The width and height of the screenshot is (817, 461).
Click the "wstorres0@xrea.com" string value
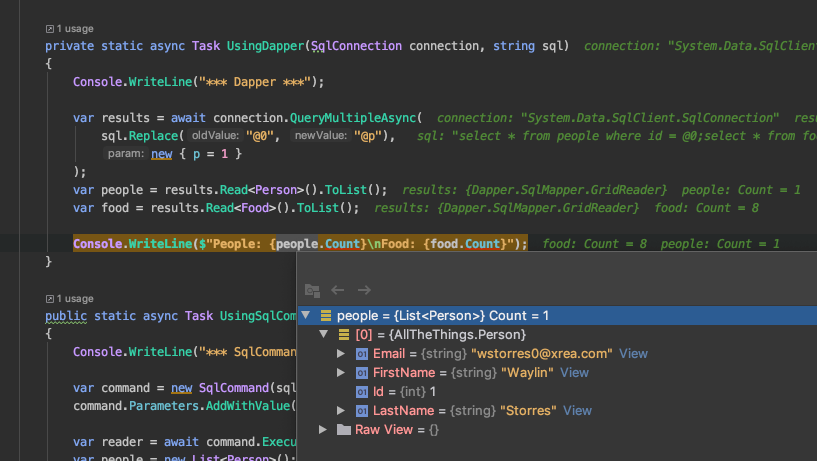(542, 353)
